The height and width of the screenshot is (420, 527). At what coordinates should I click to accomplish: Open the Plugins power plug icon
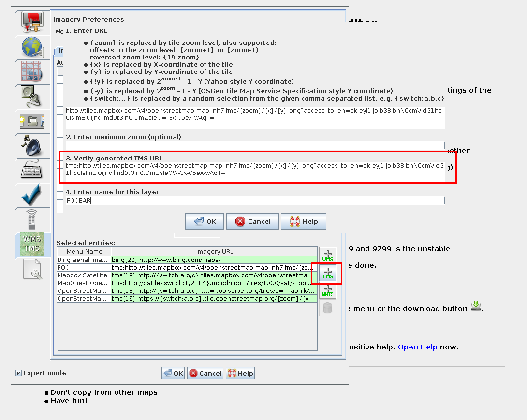click(32, 97)
